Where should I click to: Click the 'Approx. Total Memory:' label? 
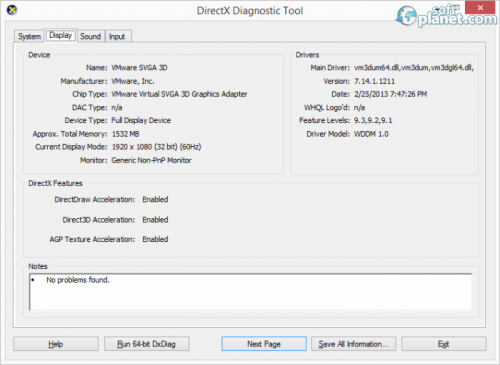click(x=70, y=134)
